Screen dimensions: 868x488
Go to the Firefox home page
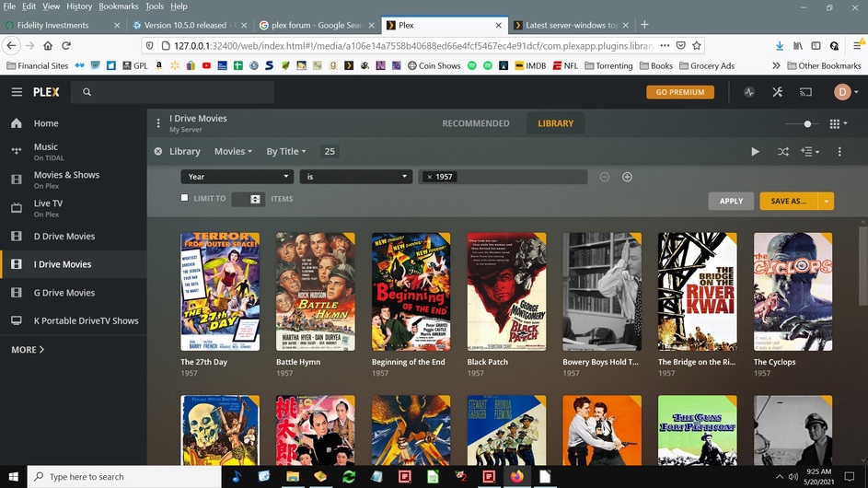point(48,45)
